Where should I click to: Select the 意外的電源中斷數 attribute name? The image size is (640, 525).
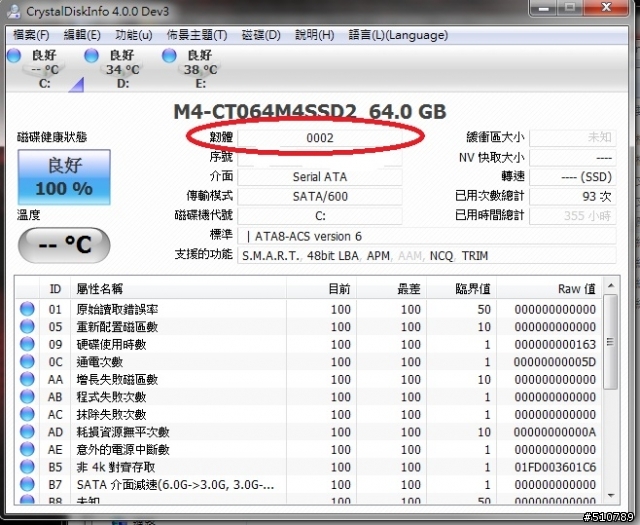pyautogui.click(x=123, y=450)
